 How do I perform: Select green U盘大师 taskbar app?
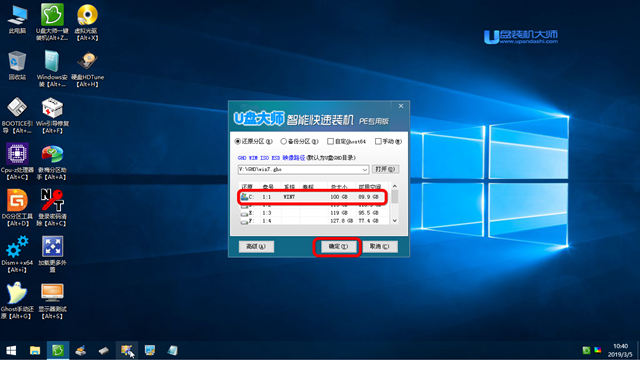pyautogui.click(x=58, y=350)
